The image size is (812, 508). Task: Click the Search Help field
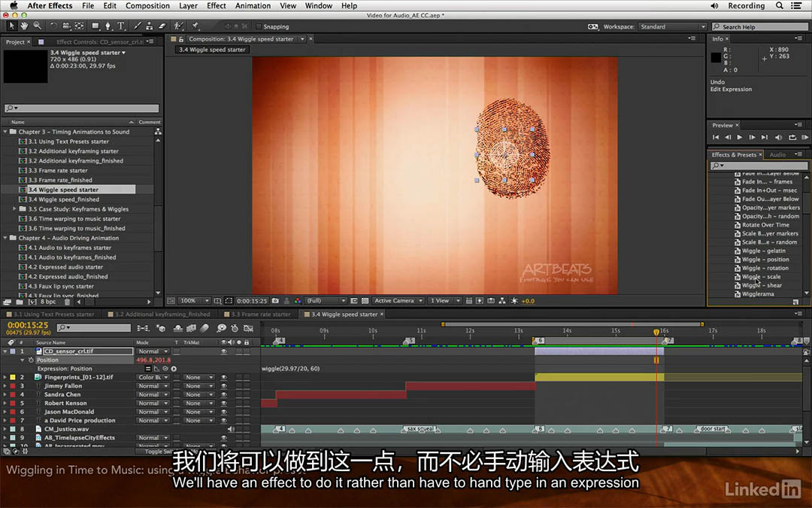tap(759, 26)
